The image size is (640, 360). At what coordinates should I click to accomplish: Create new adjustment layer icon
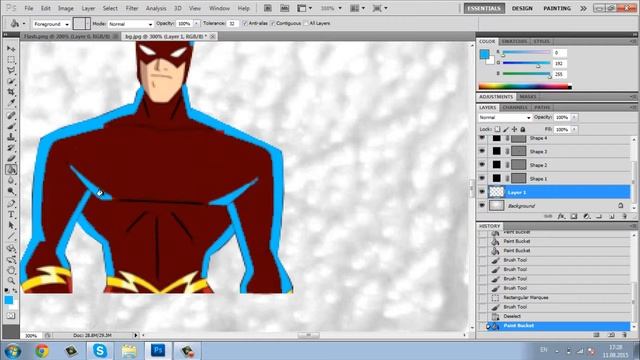(587, 216)
